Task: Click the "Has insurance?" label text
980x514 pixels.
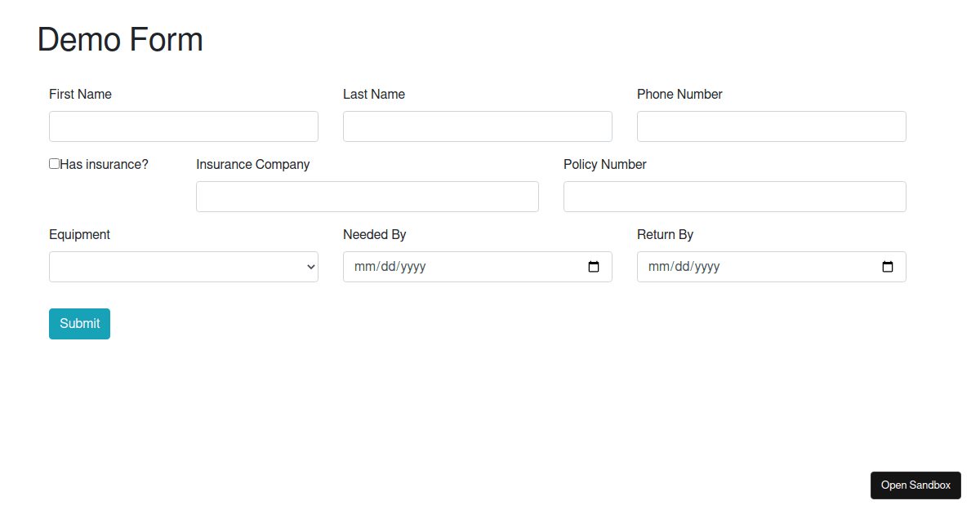Action: (x=105, y=165)
